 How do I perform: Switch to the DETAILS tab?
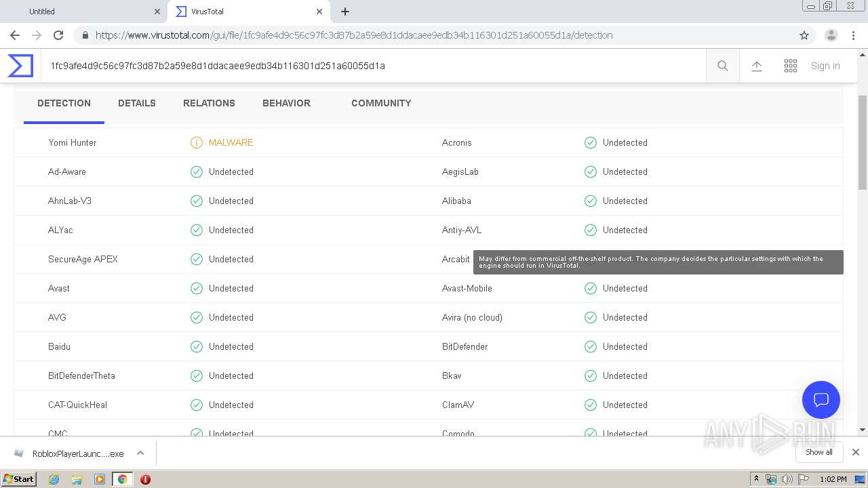(x=137, y=103)
